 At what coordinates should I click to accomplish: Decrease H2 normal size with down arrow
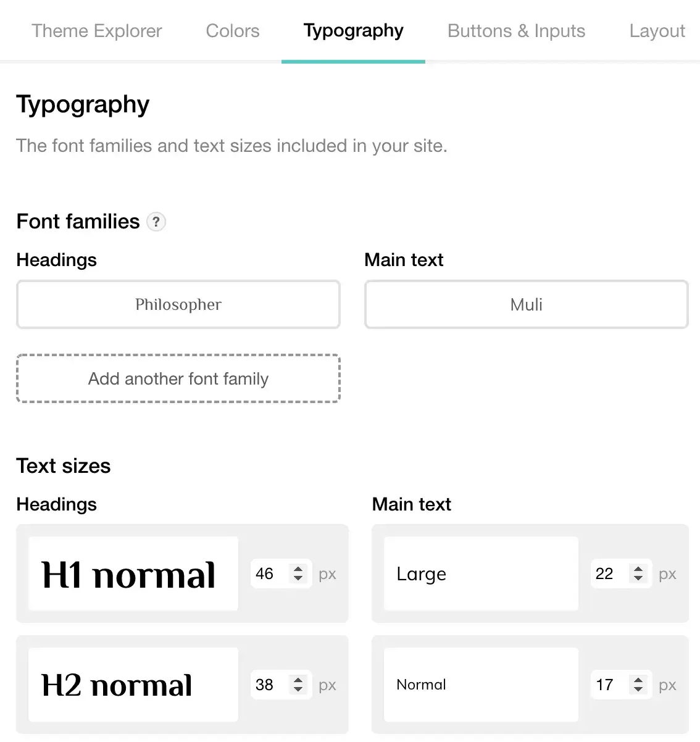[x=298, y=690]
